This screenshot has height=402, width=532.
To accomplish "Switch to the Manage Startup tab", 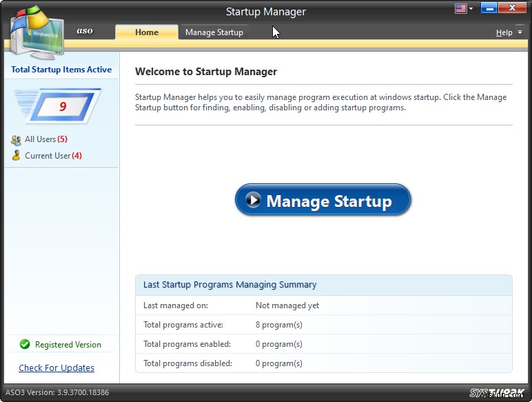I will coord(214,32).
